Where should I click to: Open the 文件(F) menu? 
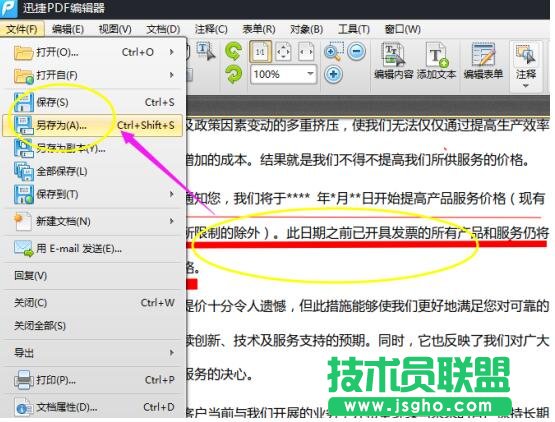coord(22,29)
